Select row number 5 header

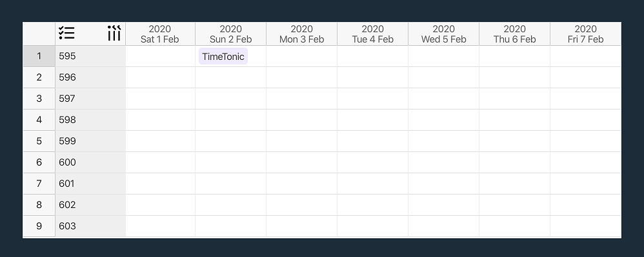[x=39, y=141]
